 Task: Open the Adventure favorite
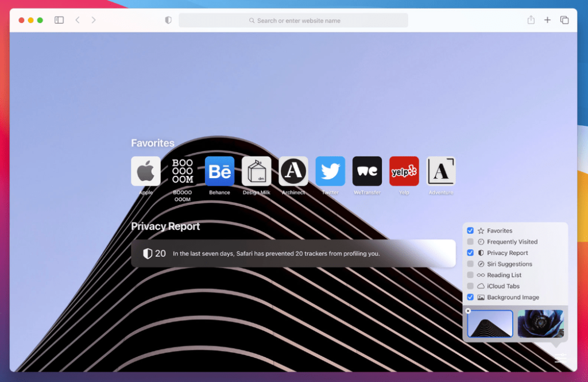(441, 171)
